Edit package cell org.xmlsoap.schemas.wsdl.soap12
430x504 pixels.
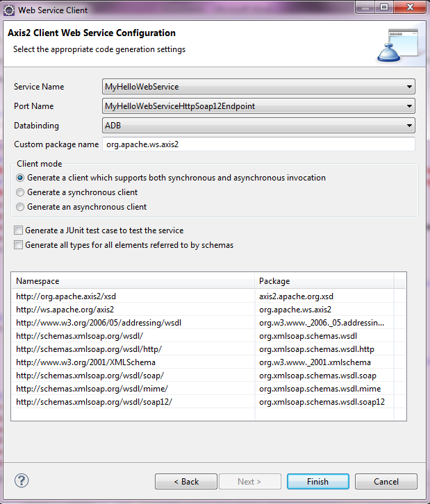[322, 402]
